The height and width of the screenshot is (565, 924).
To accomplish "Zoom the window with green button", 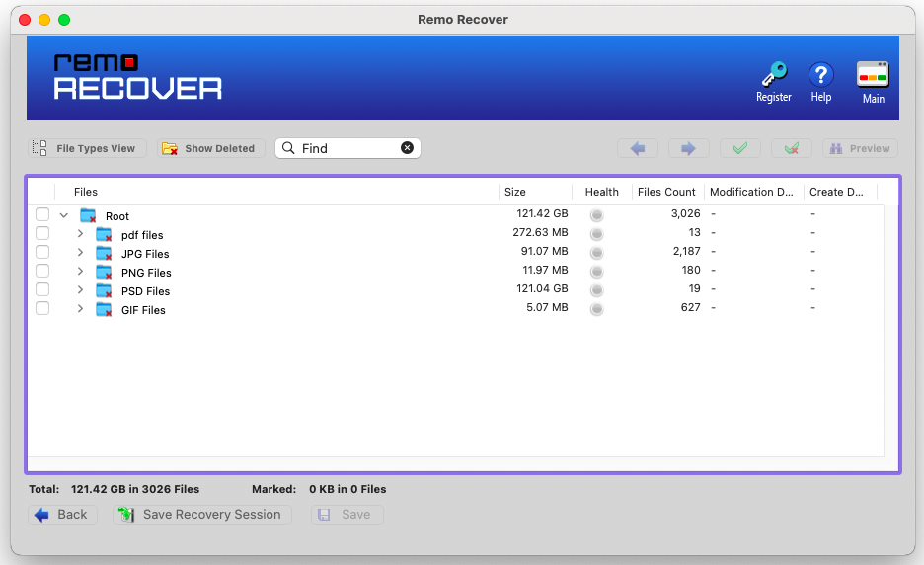I will 64,20.
